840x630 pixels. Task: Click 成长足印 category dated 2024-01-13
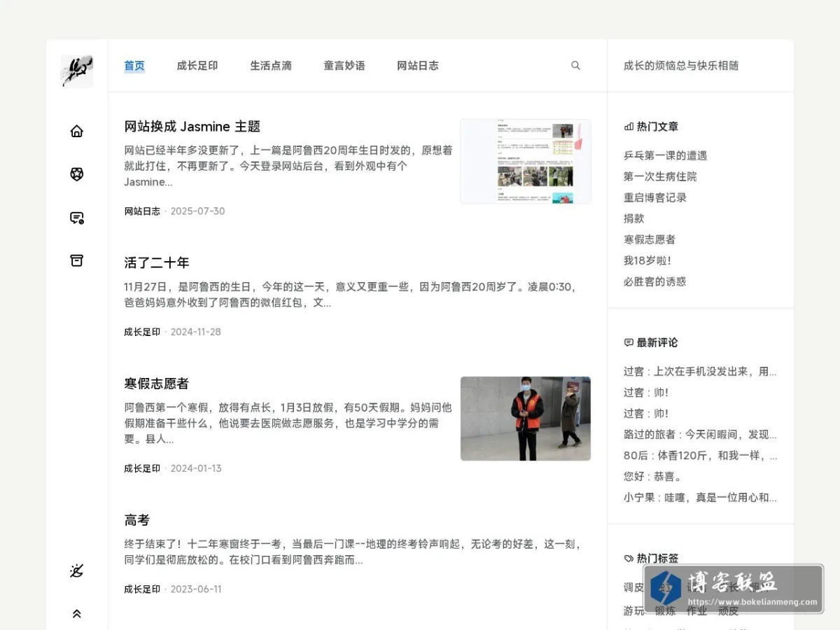(142, 468)
